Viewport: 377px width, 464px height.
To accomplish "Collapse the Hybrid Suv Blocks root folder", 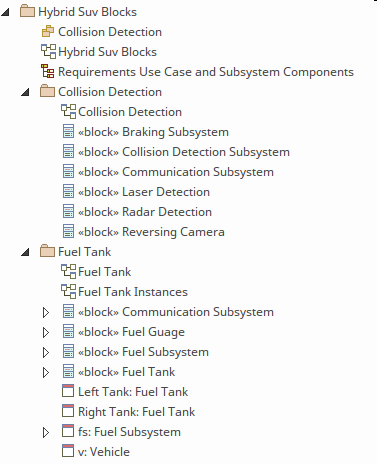I will point(5,12).
